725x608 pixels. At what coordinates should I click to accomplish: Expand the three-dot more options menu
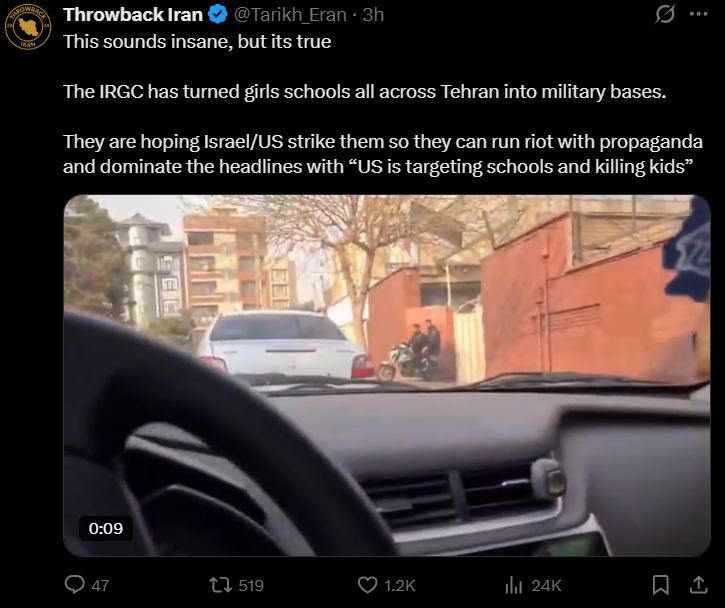click(x=698, y=14)
